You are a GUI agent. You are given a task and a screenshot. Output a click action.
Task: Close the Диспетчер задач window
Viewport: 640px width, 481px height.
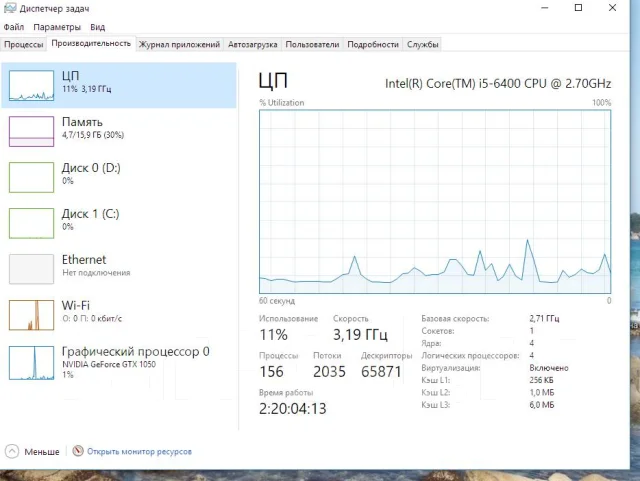point(612,8)
